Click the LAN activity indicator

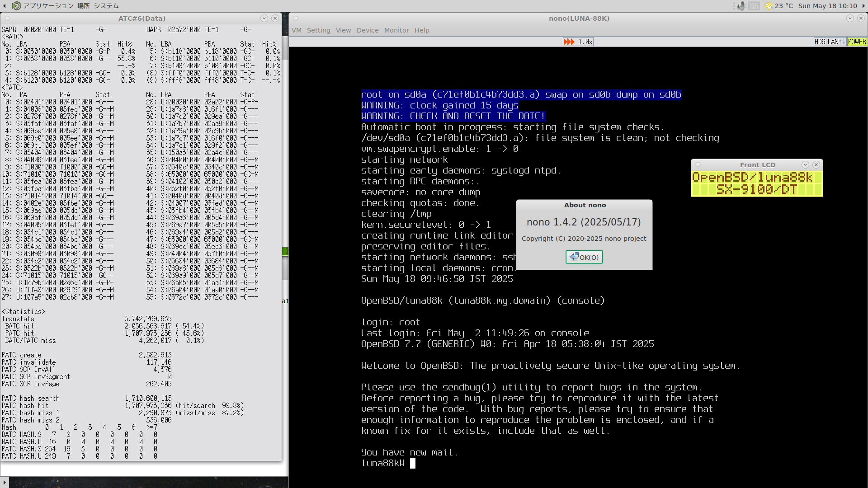coord(836,42)
